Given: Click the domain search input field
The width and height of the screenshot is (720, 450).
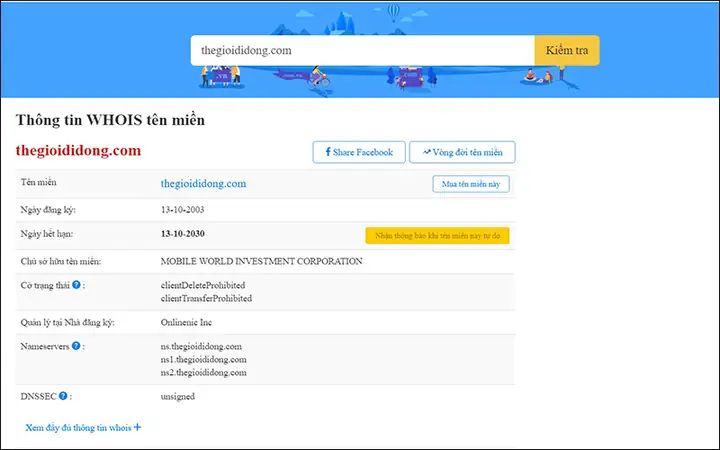Looking at the screenshot, I should [x=363, y=51].
